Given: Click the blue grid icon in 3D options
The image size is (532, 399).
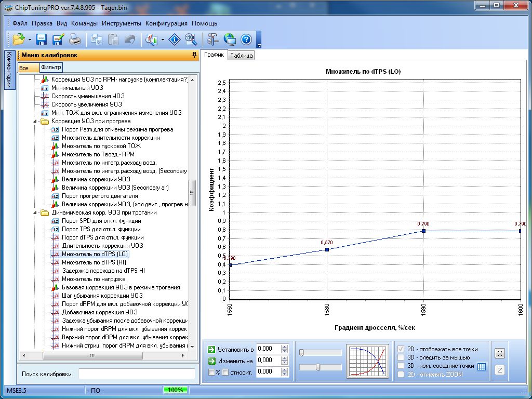Looking at the screenshot, I should tap(482, 366).
